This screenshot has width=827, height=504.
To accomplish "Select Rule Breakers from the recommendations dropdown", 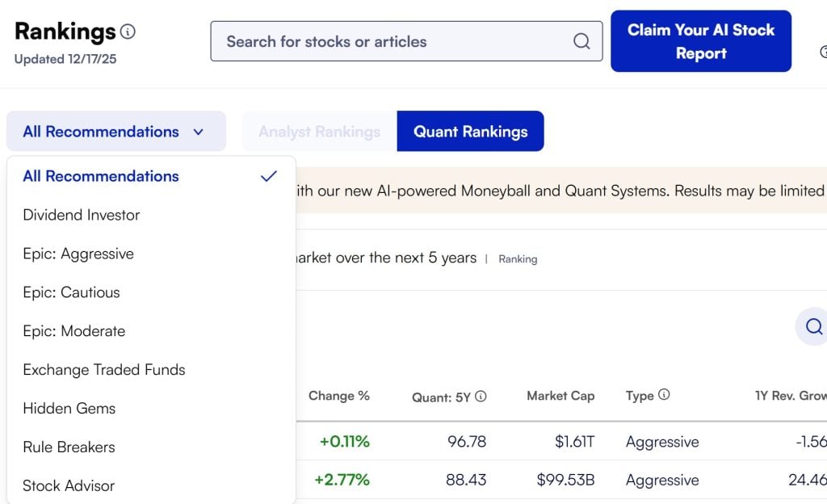I will [x=69, y=447].
